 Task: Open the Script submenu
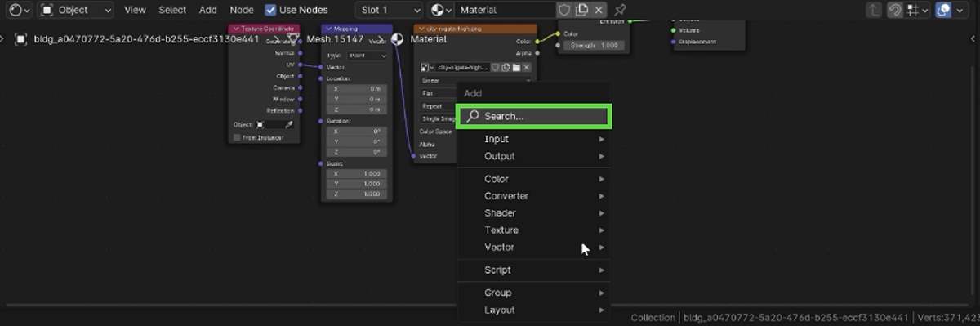point(534,270)
